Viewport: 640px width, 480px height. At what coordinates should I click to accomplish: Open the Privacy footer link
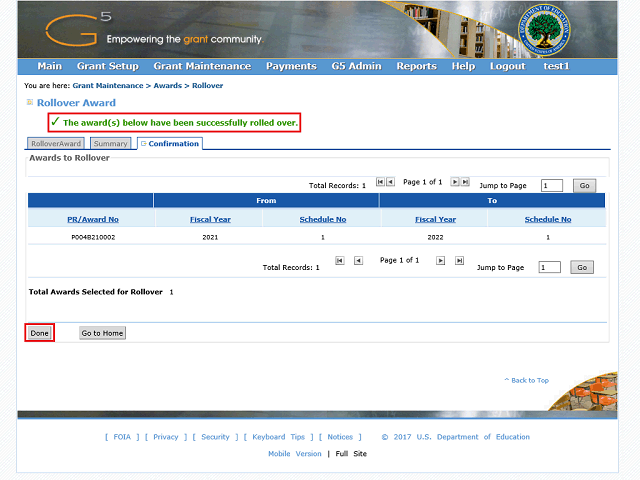[x=166, y=437]
